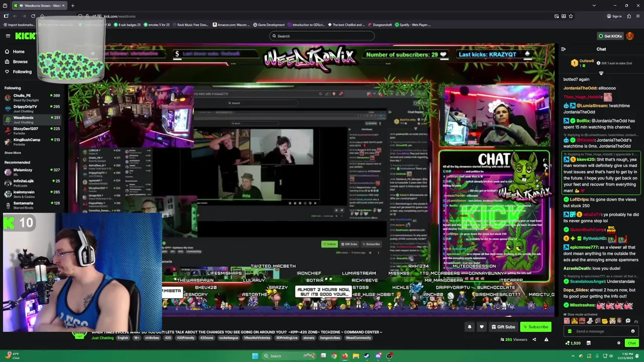Open Windows notification center bell
The width and height of the screenshot is (644, 362).
(638, 356)
